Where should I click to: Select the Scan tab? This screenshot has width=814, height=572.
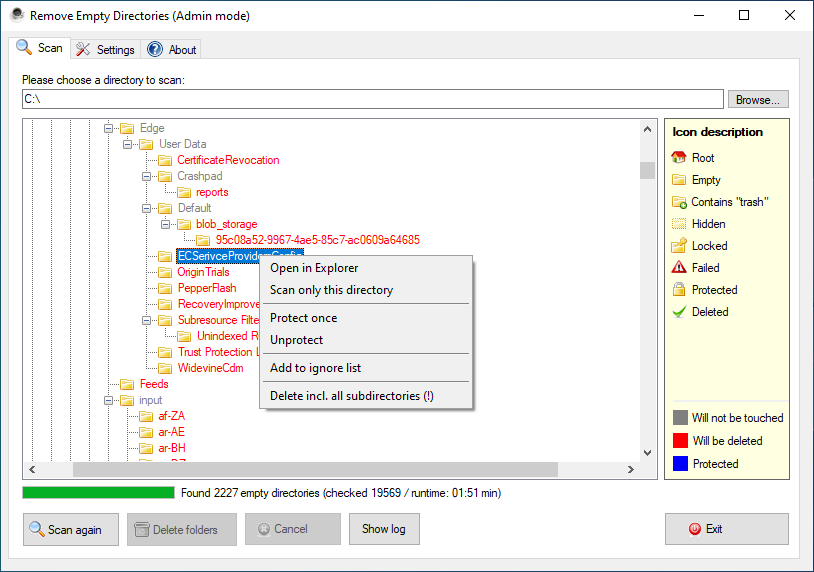click(x=39, y=48)
